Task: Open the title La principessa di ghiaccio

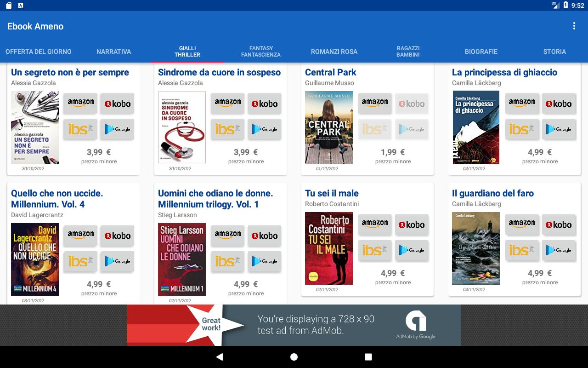Action: point(504,72)
